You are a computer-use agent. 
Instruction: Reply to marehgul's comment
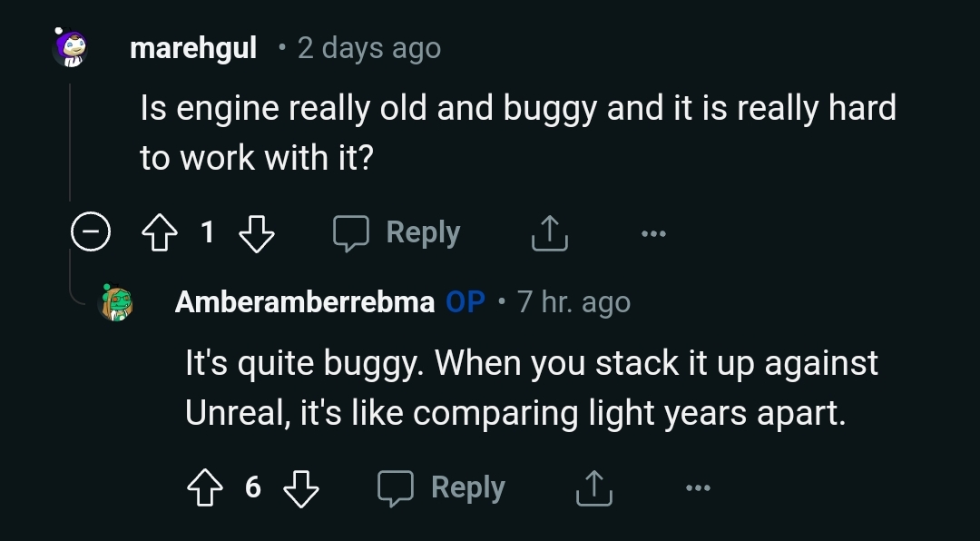[x=397, y=233]
